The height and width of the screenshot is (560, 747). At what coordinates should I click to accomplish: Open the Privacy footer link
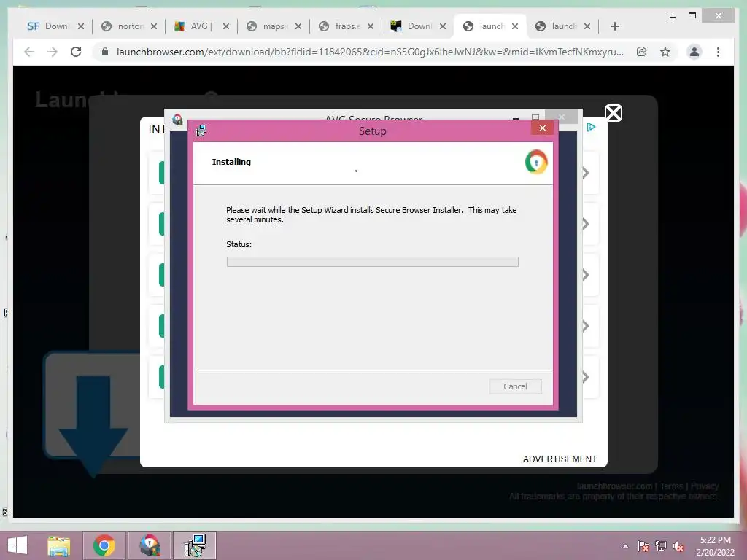(x=705, y=486)
